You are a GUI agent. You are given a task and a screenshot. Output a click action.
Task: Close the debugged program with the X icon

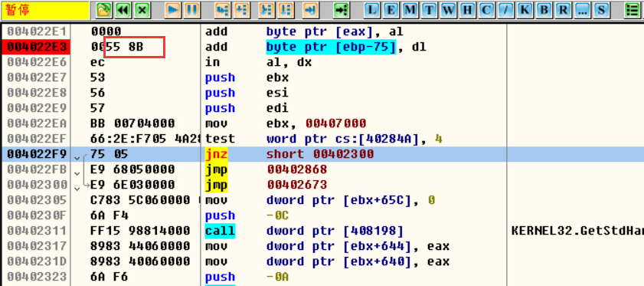[x=142, y=9]
